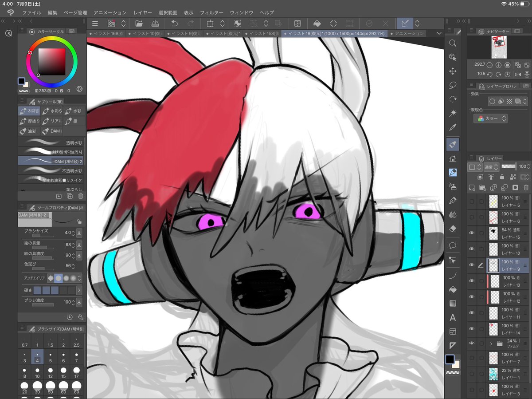Hide layer レイヤー 10 via eye icon

[x=472, y=249]
